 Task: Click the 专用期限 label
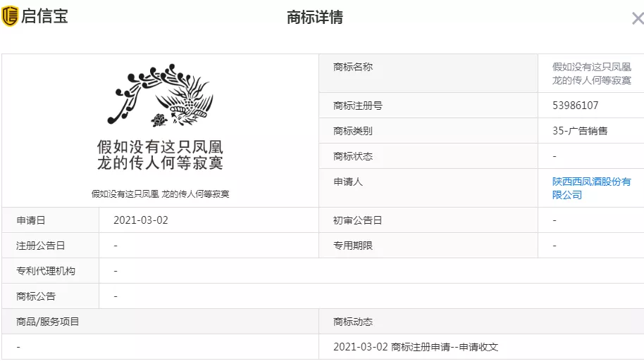point(353,246)
